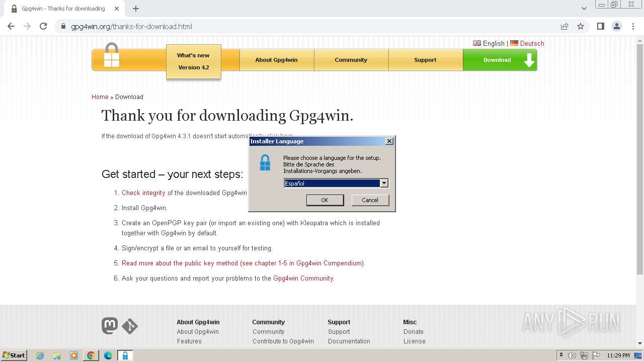
Task: Click footer Donate link
Action: [x=414, y=332]
